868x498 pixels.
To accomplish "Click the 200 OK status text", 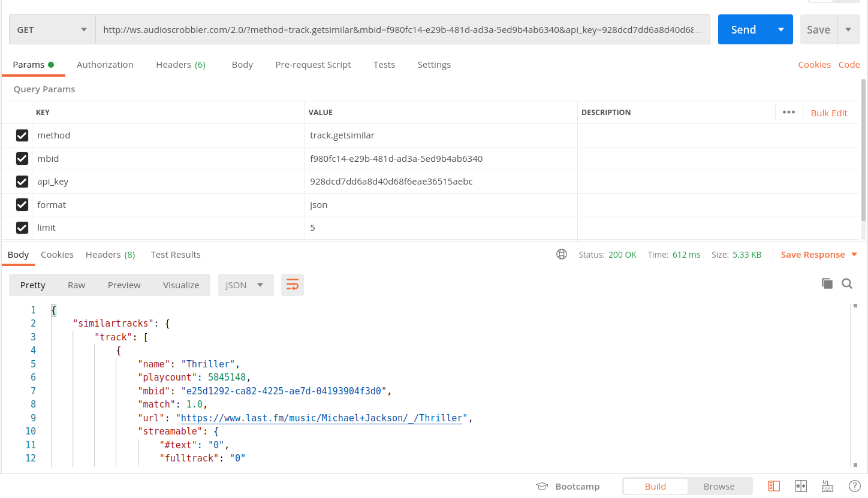I will [622, 255].
